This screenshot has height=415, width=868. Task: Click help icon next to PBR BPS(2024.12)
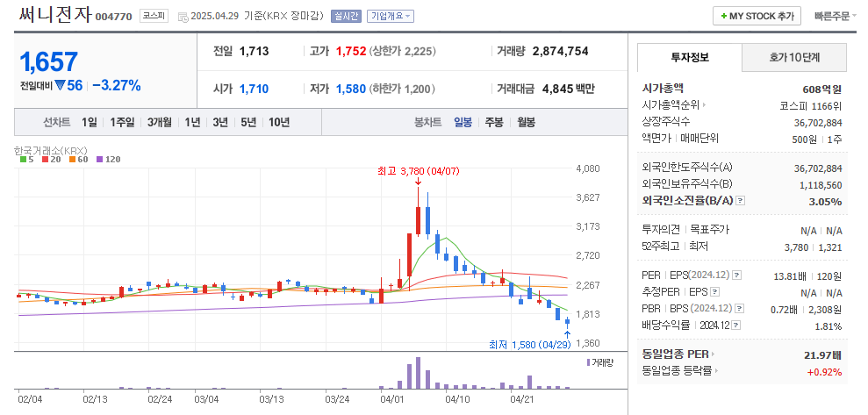pos(739,308)
